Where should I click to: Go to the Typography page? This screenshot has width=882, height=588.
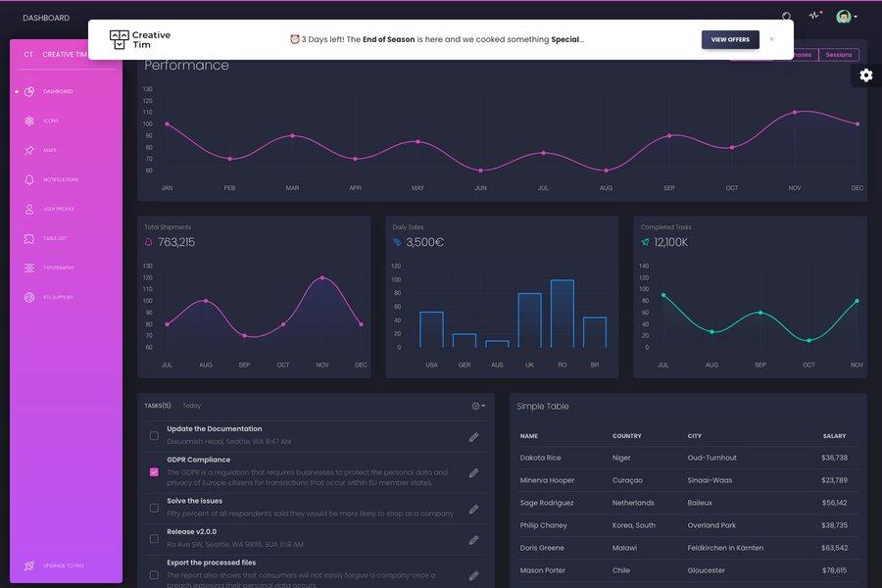[60, 268]
